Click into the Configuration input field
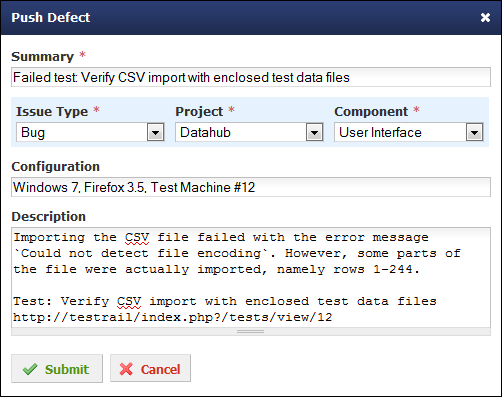 (251, 187)
